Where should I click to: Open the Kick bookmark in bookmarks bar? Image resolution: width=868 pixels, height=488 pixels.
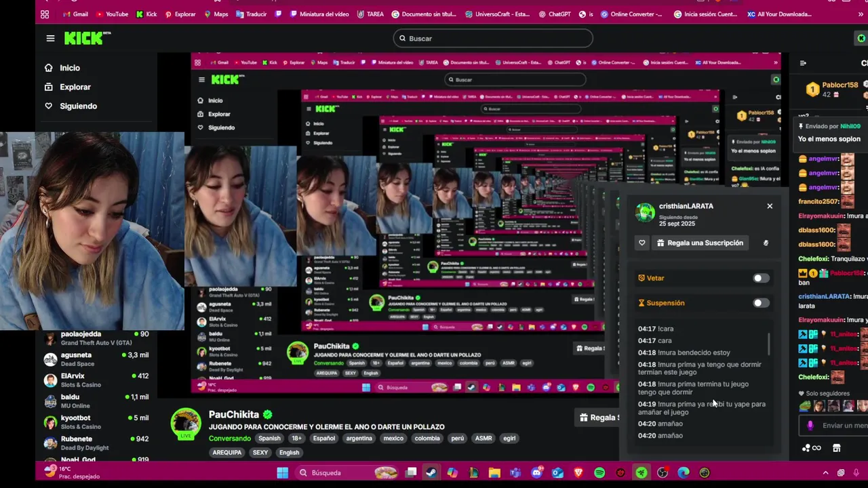click(146, 14)
